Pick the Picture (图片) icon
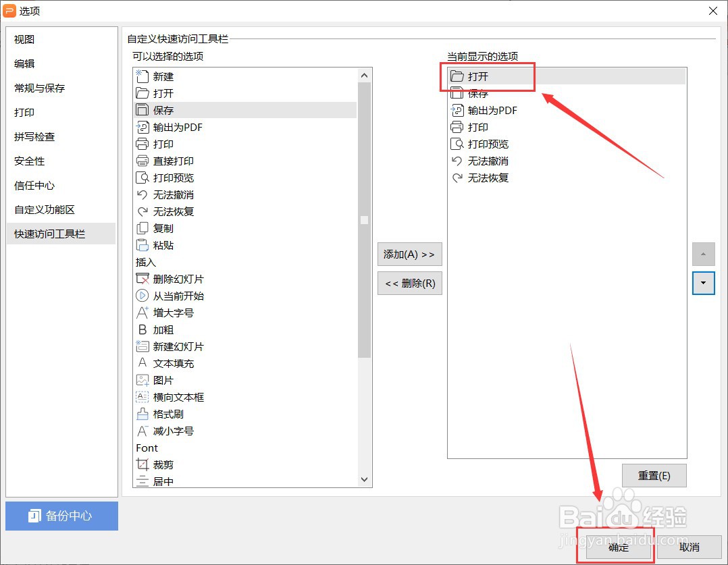Screen dimensions: 728x565 (142, 380)
